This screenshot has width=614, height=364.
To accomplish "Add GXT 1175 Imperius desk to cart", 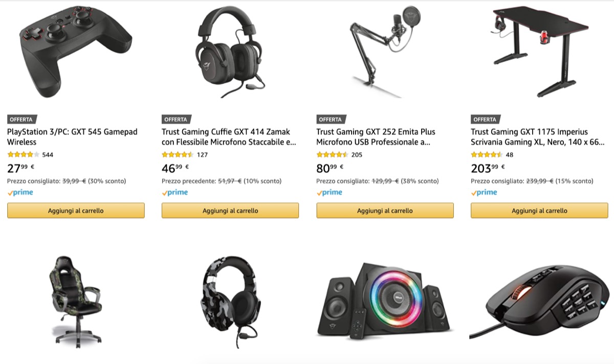I will tap(539, 211).
